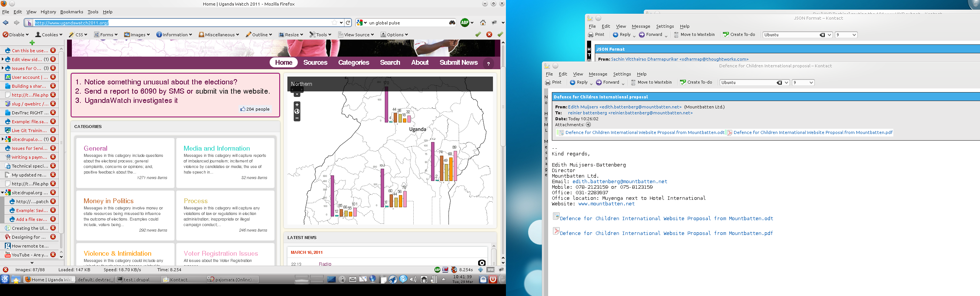This screenshot has height=296, width=980.
Task: Click the thumbs-up icon beside "204 people"
Action: point(242,109)
